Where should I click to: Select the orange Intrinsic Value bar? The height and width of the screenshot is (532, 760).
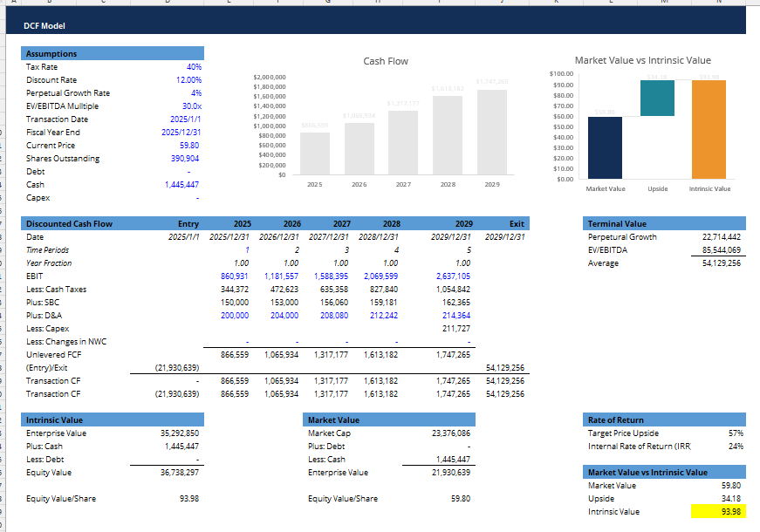tap(709, 129)
